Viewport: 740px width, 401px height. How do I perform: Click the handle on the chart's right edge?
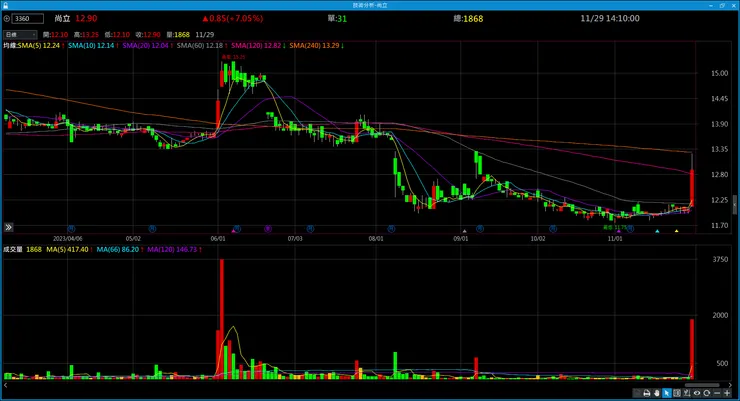pos(734,205)
